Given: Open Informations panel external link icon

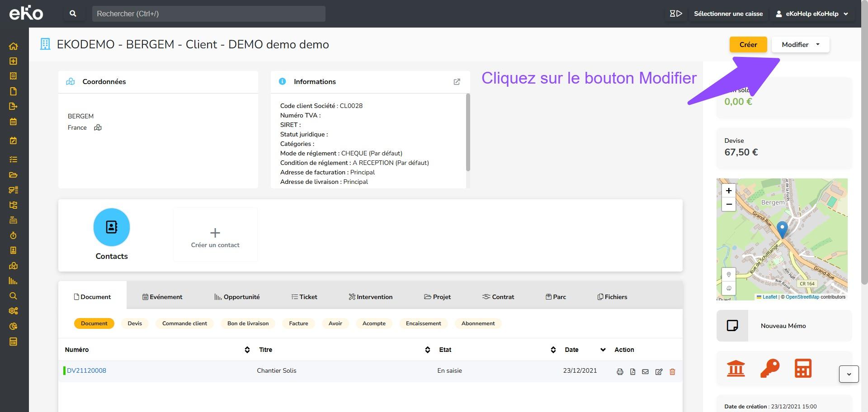Looking at the screenshot, I should pyautogui.click(x=457, y=82).
